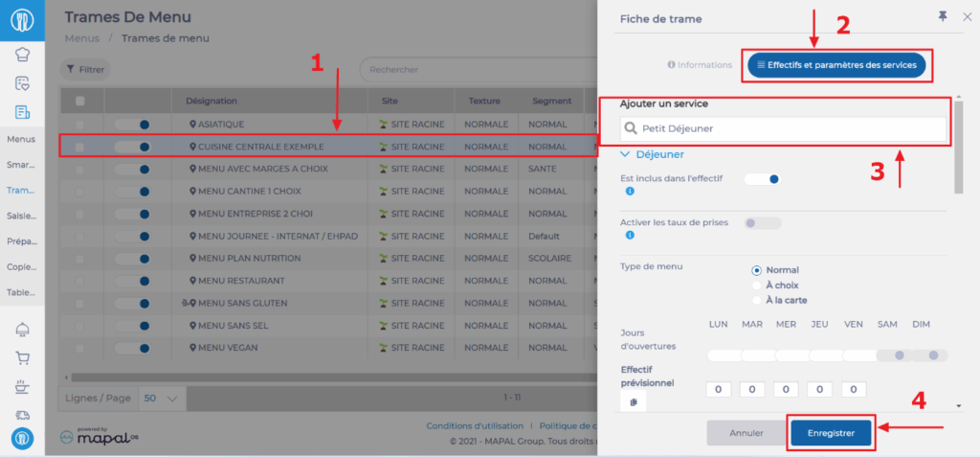Open Effectifs et paramètres des services tab
This screenshot has width=980, height=457.
[x=836, y=65]
